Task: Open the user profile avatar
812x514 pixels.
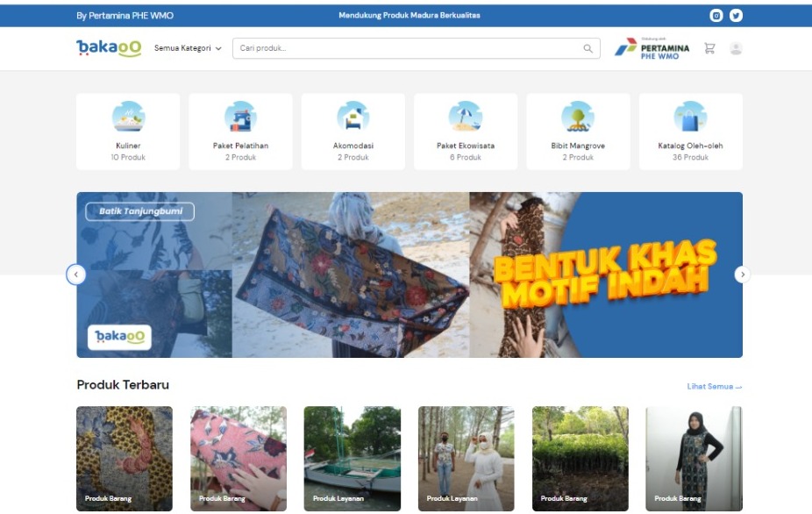Action: point(736,48)
